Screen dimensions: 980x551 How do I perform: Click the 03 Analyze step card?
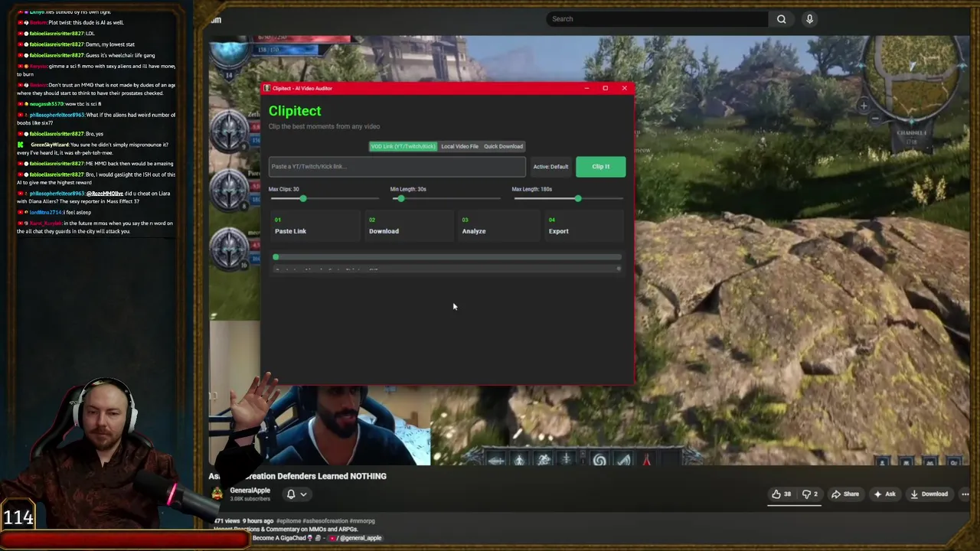click(x=499, y=226)
